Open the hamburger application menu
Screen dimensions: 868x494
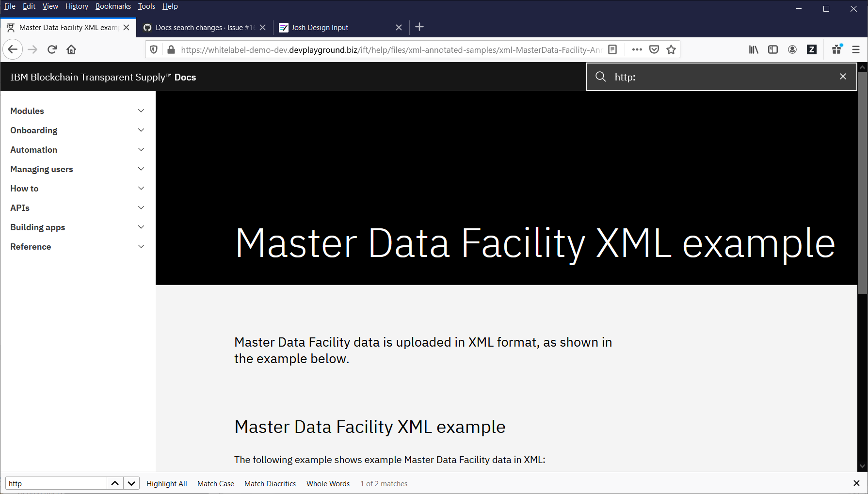[856, 49]
